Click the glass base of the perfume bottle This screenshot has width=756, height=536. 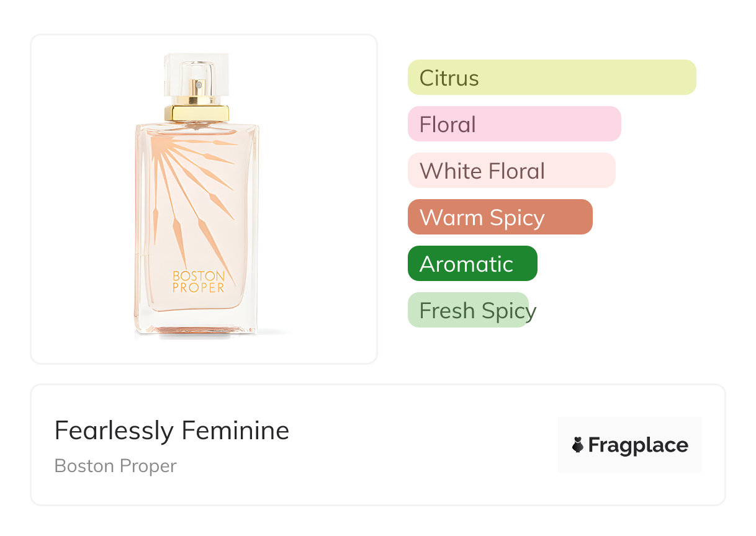196,324
